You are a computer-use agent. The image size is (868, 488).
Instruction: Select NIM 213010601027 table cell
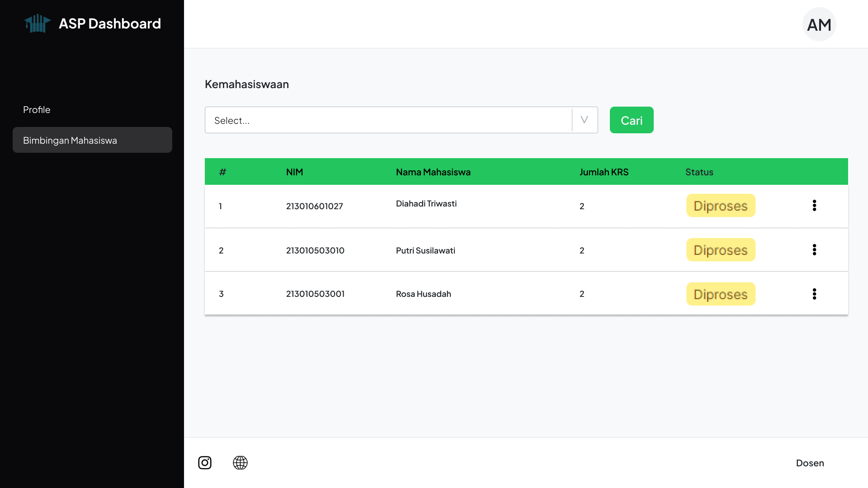(x=314, y=206)
